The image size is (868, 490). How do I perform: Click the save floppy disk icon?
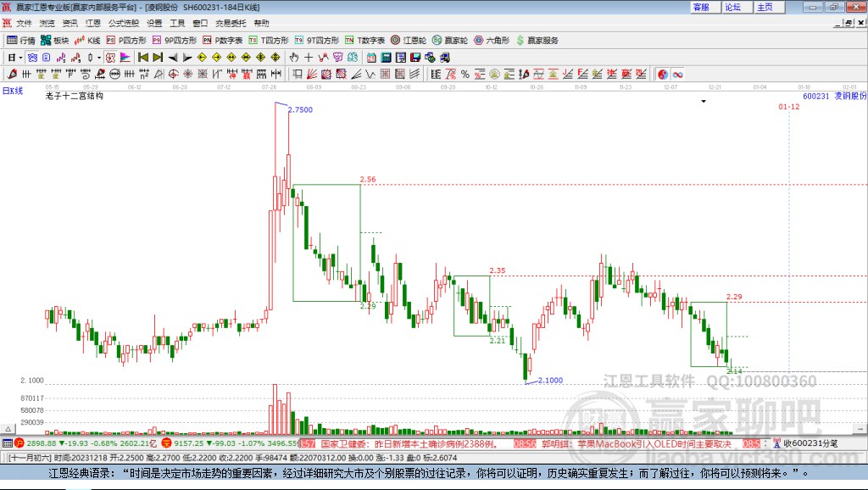[x=415, y=58]
